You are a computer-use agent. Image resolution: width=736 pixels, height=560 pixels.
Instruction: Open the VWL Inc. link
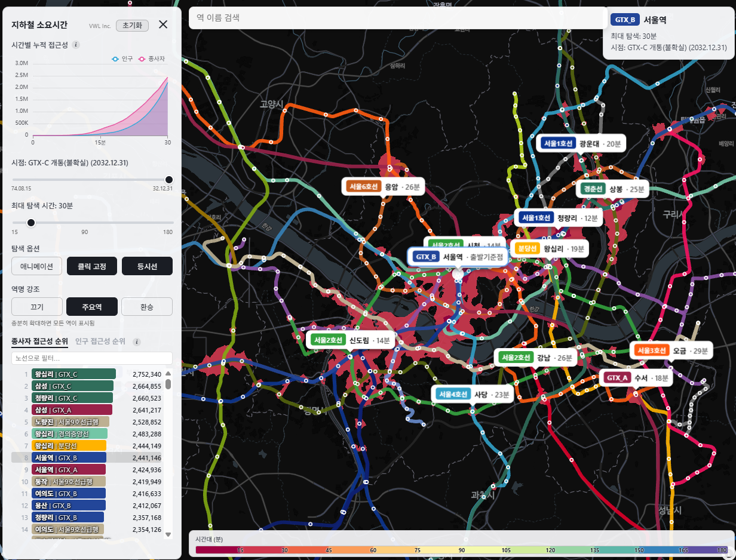[100, 26]
